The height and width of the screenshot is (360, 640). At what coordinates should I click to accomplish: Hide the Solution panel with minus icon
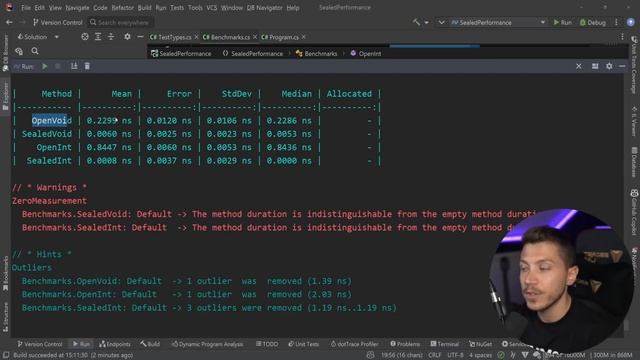(140, 37)
